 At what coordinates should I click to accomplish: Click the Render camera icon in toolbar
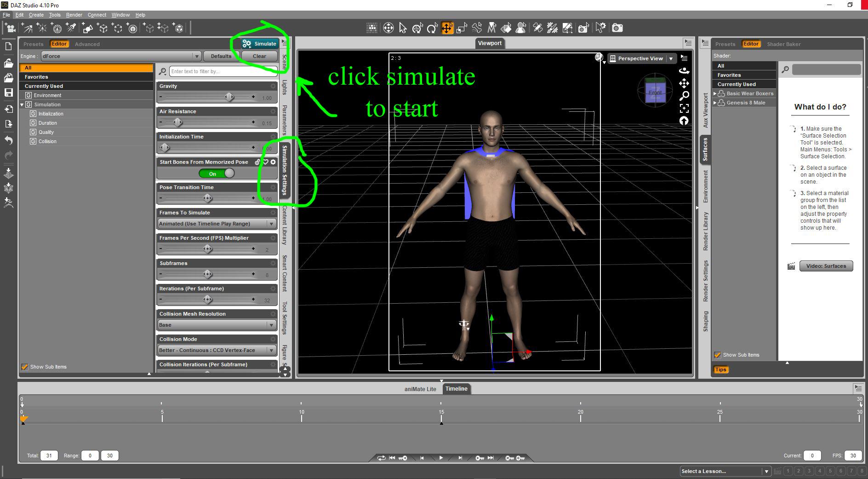pyautogui.click(x=617, y=28)
